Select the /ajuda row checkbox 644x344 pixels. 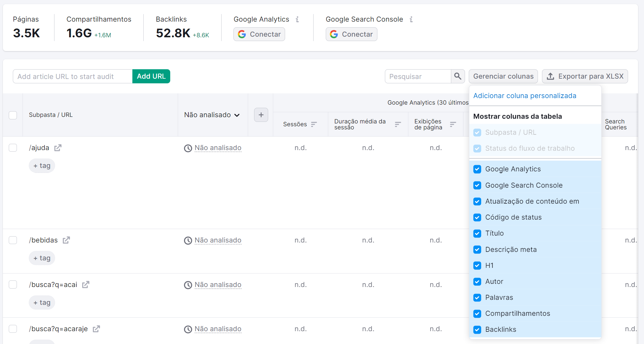coord(13,148)
